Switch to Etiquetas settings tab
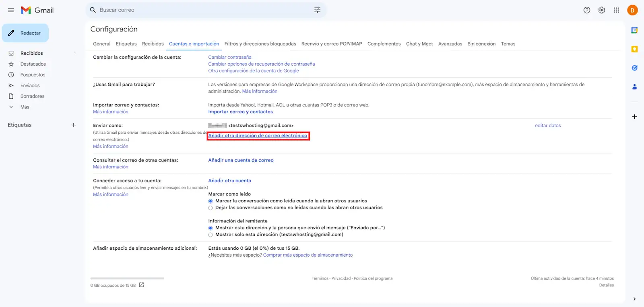 coord(126,44)
